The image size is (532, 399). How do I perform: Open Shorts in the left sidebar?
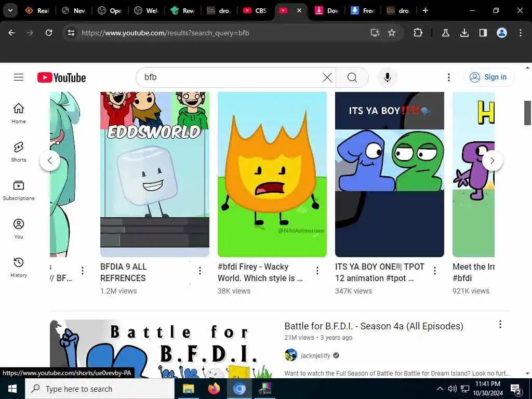coord(19,152)
